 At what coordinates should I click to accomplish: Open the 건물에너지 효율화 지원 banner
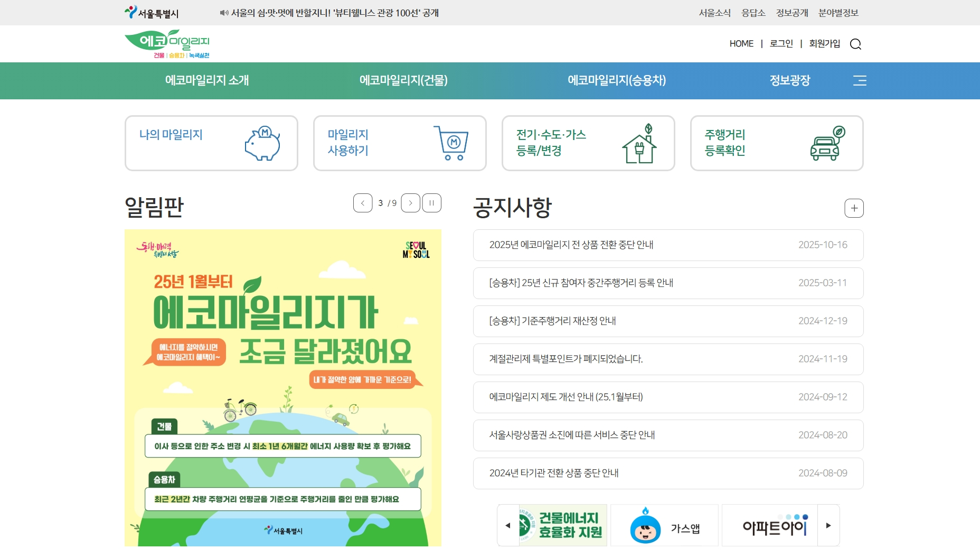pos(563,525)
